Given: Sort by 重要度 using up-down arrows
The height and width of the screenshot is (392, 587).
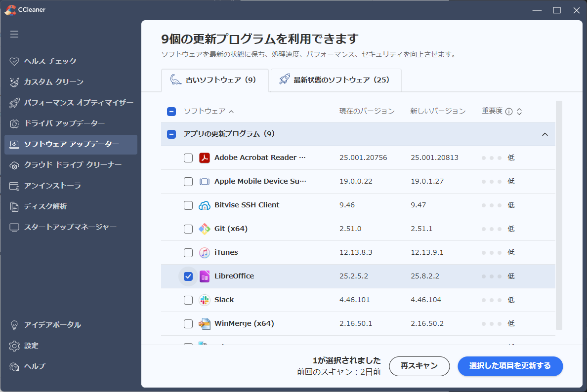Looking at the screenshot, I should coord(519,112).
